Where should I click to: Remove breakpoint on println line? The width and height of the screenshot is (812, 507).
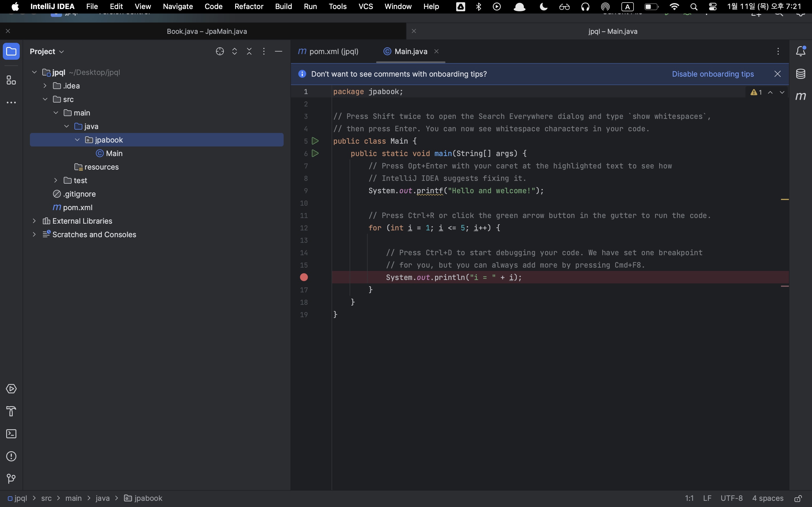point(304,277)
